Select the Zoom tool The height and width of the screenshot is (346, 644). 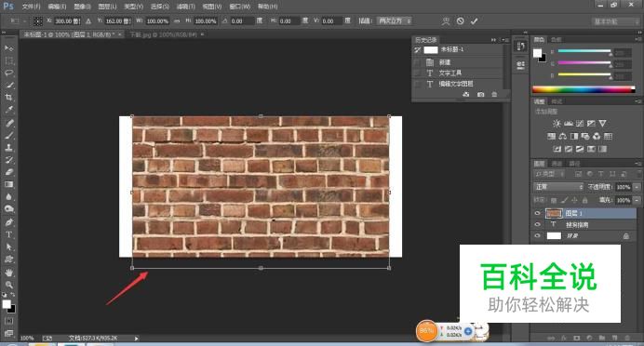pyautogui.click(x=8, y=285)
